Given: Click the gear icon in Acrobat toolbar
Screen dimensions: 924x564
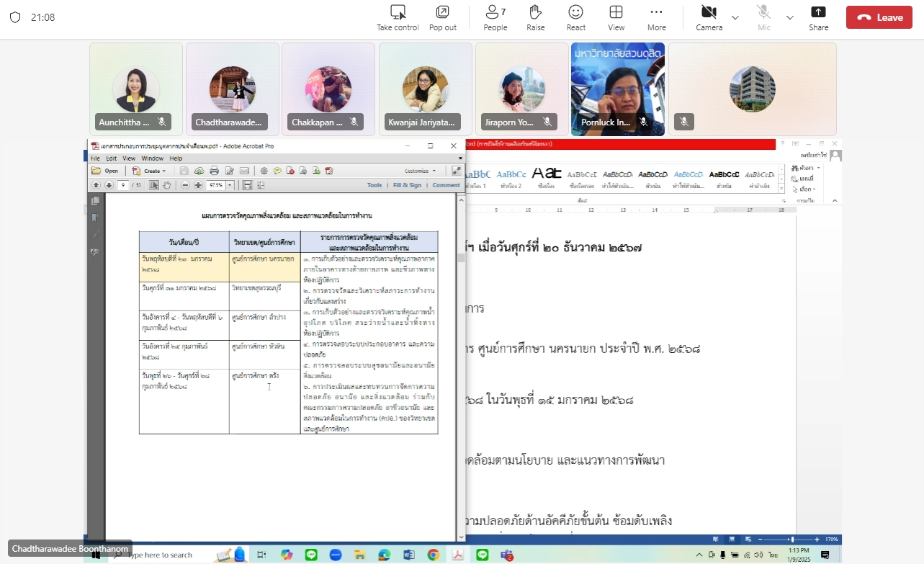Looking at the screenshot, I should click(264, 171).
